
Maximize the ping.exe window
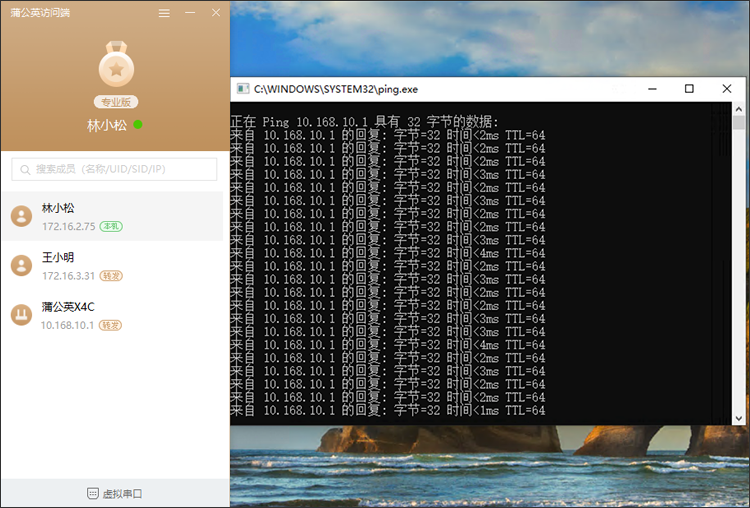[689, 89]
